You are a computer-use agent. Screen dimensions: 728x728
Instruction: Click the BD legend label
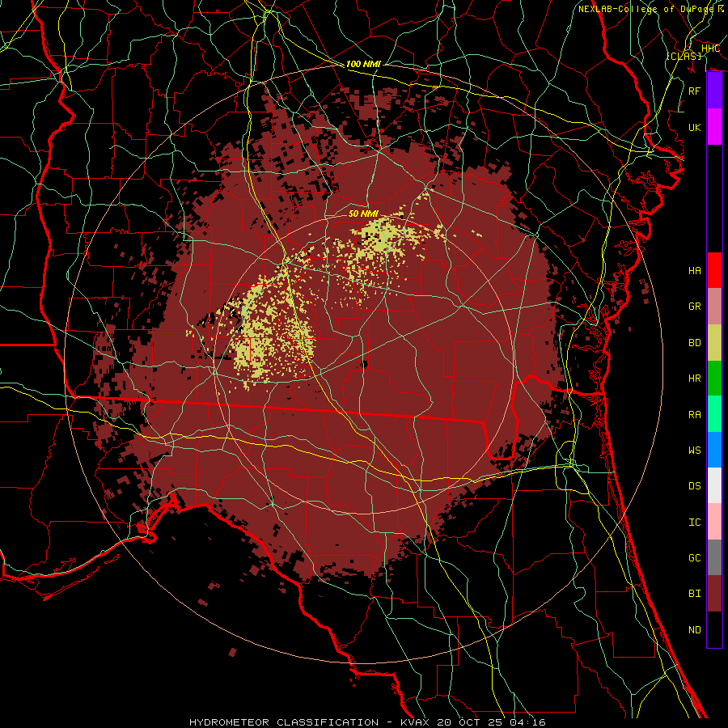tap(694, 343)
